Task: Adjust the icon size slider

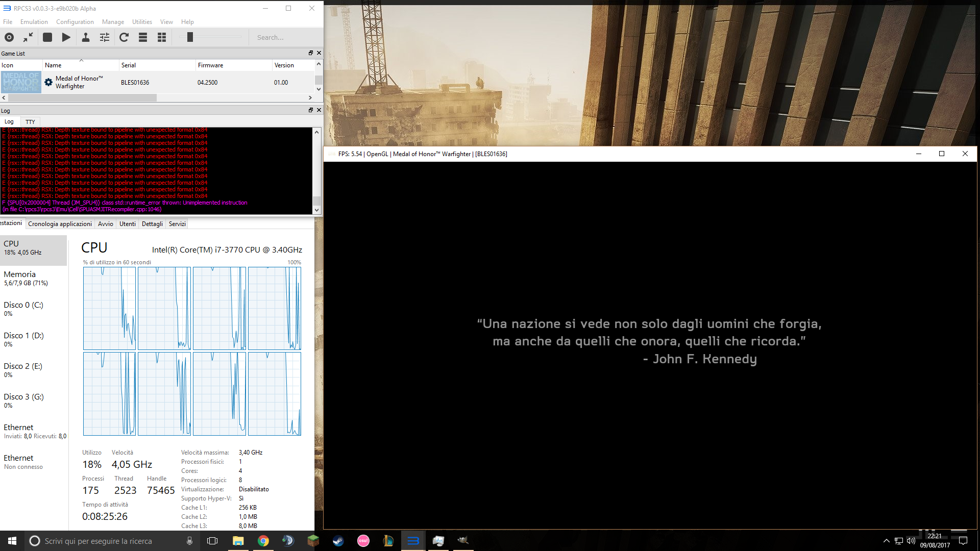Action: pyautogui.click(x=190, y=37)
